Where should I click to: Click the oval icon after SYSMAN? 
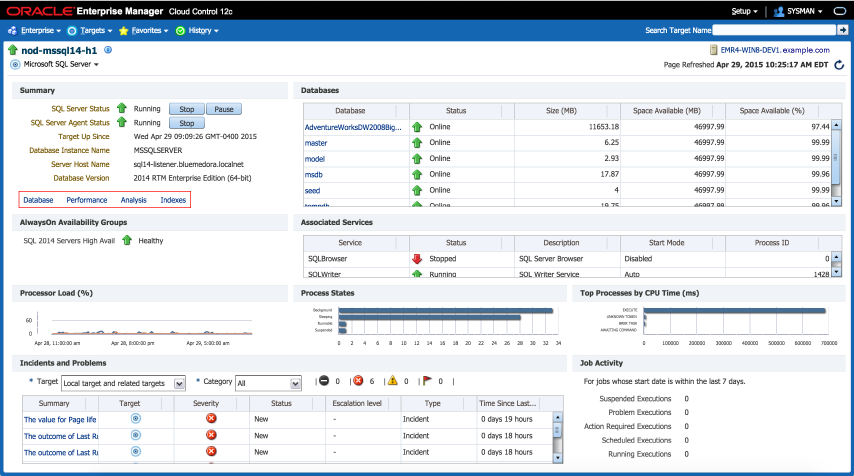839,11
